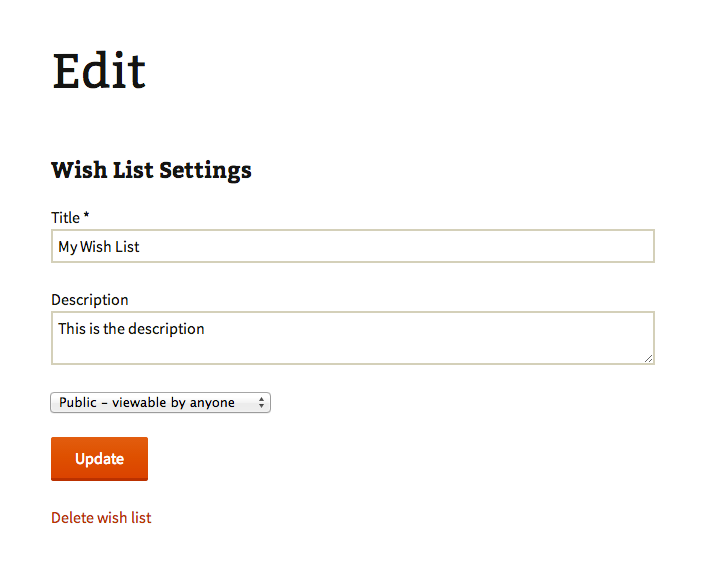The image size is (705, 574).
Task: Click the Title input field
Action: click(x=352, y=246)
